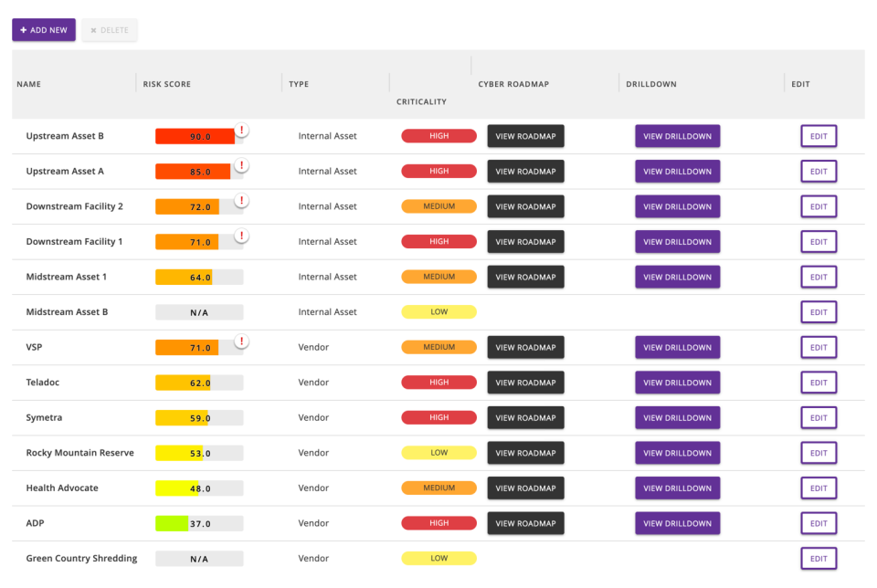
Task: Open VIEW ROADMAP for Upstream Asset B
Action: [525, 135]
